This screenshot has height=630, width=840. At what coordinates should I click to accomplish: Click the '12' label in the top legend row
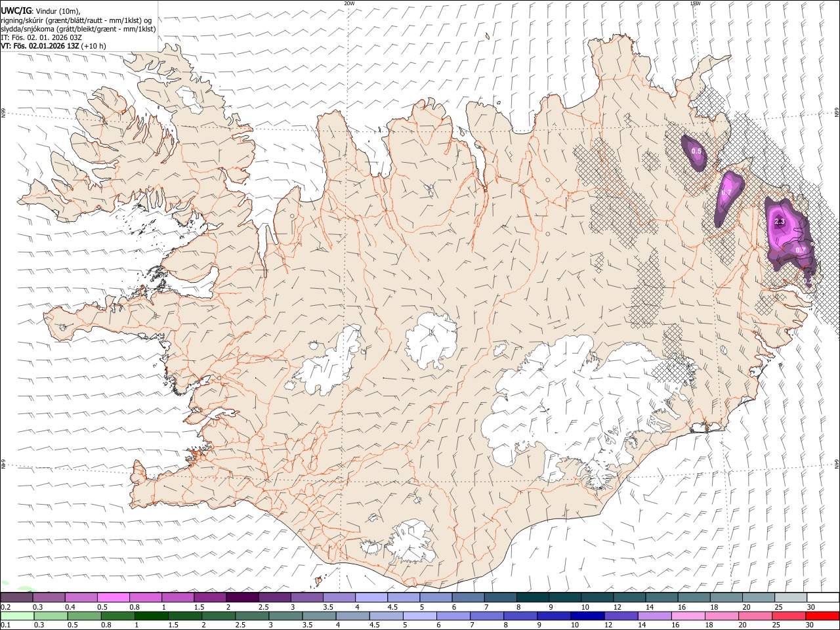click(617, 607)
